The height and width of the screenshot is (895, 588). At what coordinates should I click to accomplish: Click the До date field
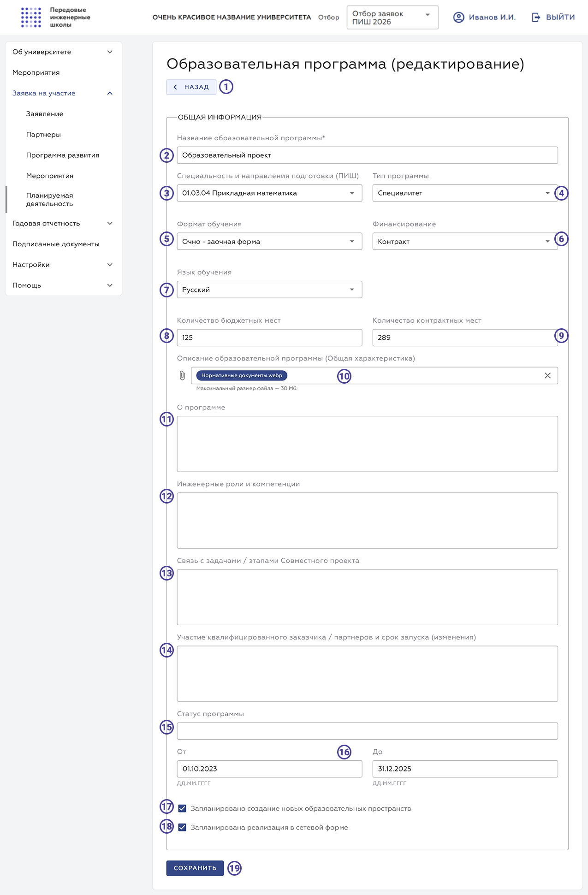click(465, 769)
